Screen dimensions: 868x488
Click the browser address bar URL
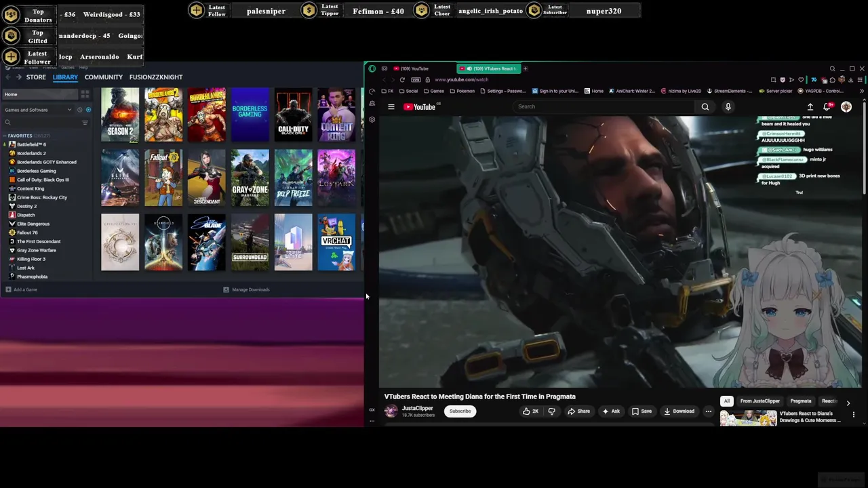click(x=461, y=79)
